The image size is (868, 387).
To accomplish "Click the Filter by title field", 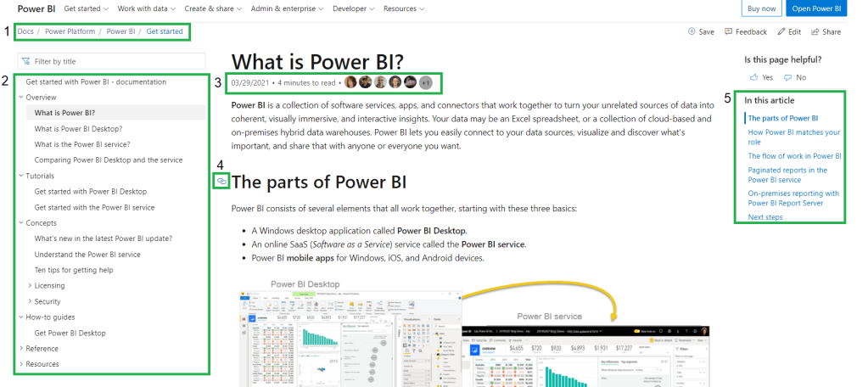I will click(116, 61).
